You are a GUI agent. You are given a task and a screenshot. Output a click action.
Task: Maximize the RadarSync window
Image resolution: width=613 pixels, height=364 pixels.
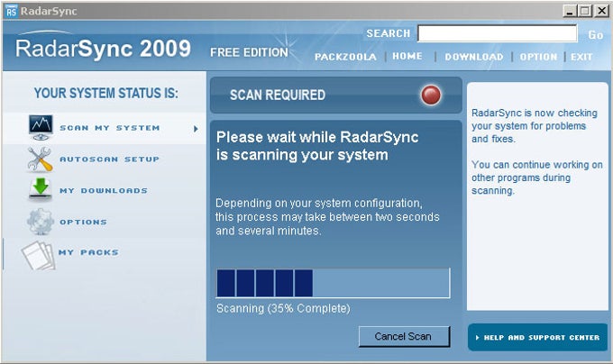pyautogui.click(x=585, y=11)
